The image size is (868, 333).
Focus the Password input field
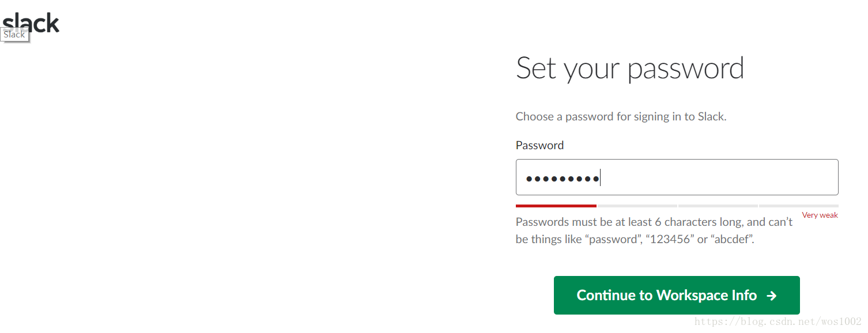[677, 177]
